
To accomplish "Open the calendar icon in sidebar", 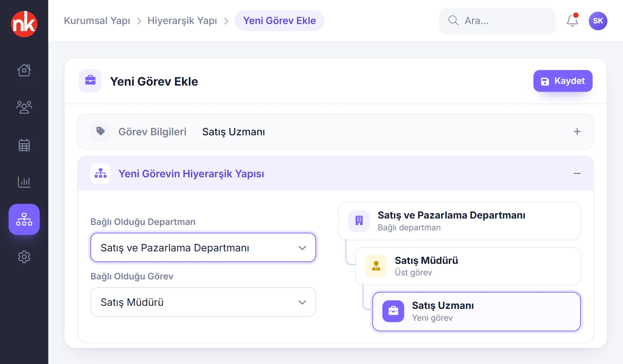I will (x=24, y=145).
